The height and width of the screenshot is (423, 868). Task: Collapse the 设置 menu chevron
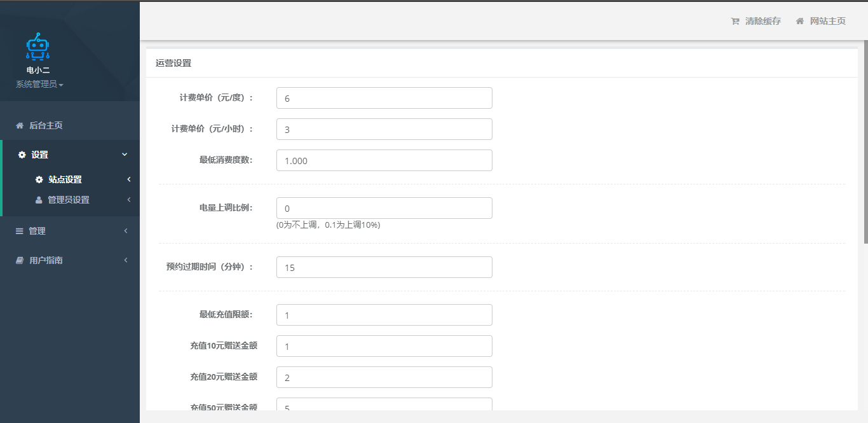(125, 155)
